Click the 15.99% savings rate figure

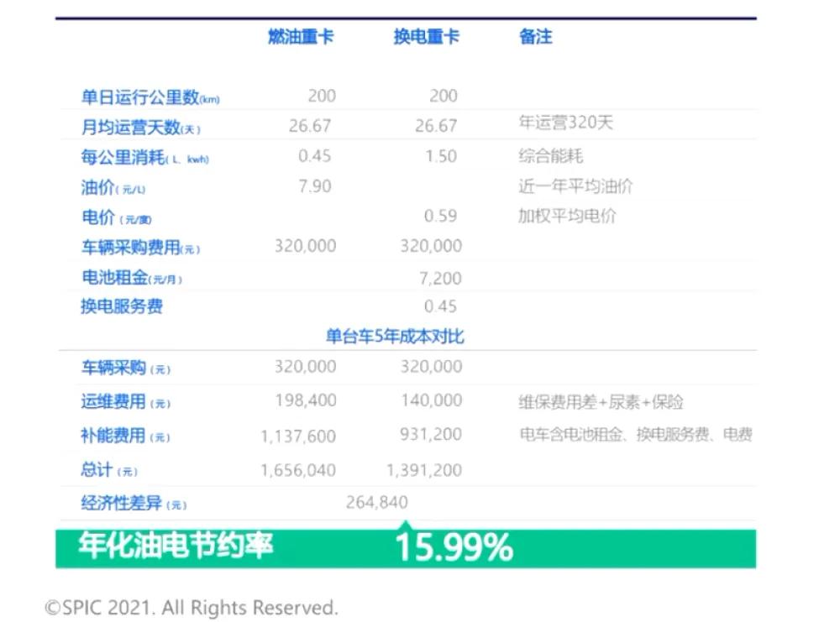(x=454, y=548)
